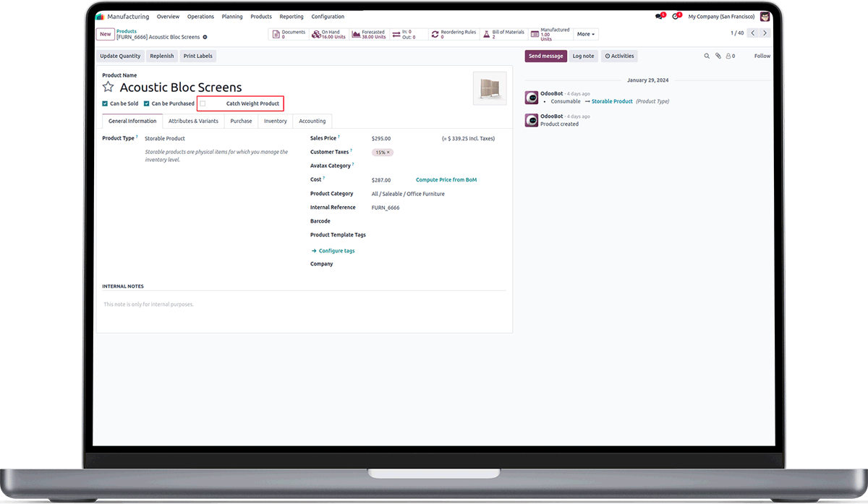Click the Cost help question mark
This screenshot has width=868, height=504.
pyautogui.click(x=324, y=178)
